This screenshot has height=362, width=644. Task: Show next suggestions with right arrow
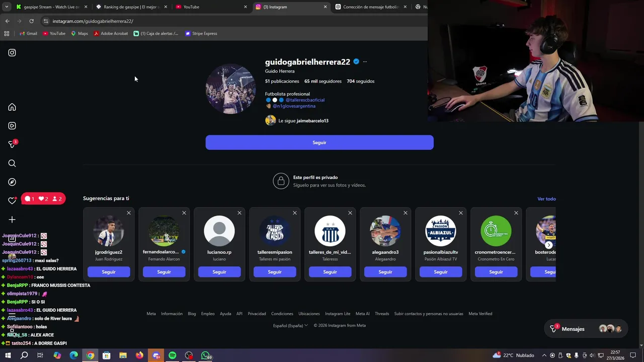point(549,245)
